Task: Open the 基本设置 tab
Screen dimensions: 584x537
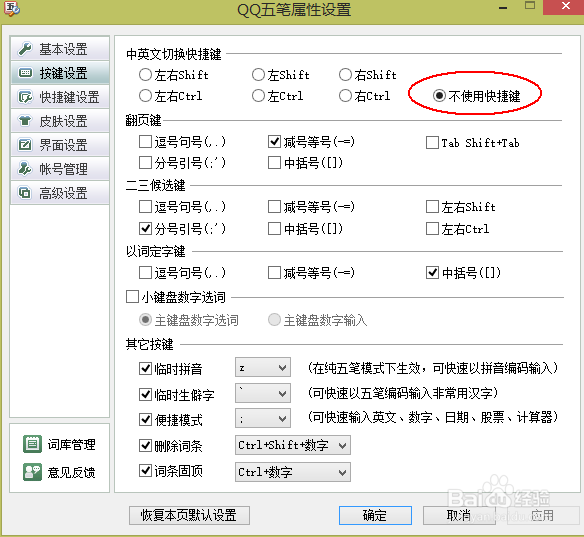Action: (60, 49)
